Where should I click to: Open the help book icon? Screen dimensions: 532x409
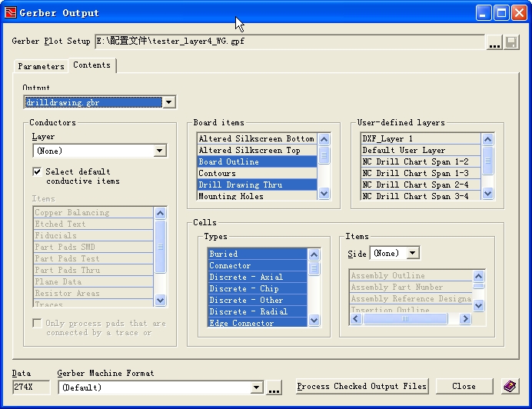510,386
